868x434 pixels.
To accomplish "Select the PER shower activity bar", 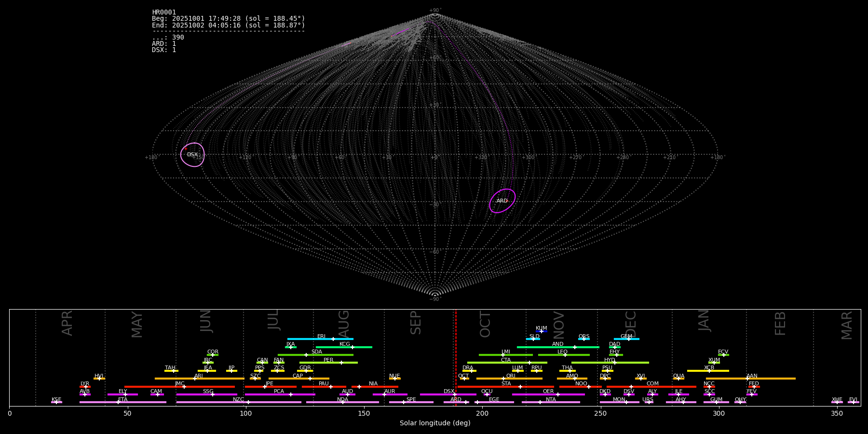I will click(328, 363).
